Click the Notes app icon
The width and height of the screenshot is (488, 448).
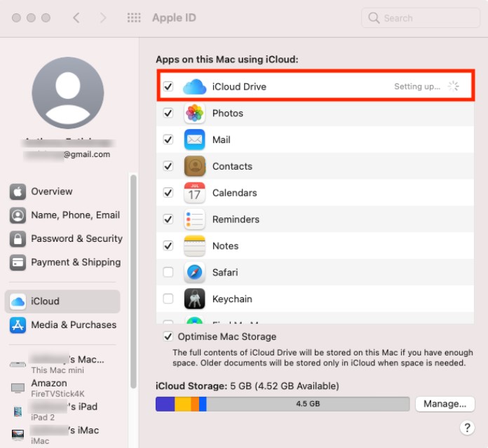click(x=194, y=246)
